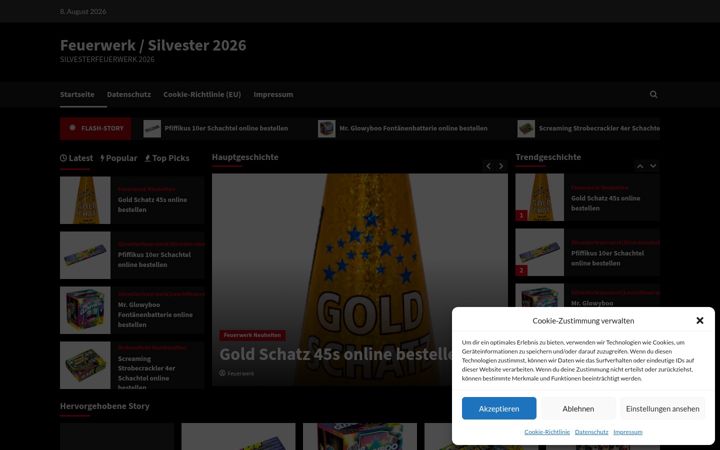Open Screaming Strobecrackler thumbnail in Latest list
The width and height of the screenshot is (720, 450).
85,365
